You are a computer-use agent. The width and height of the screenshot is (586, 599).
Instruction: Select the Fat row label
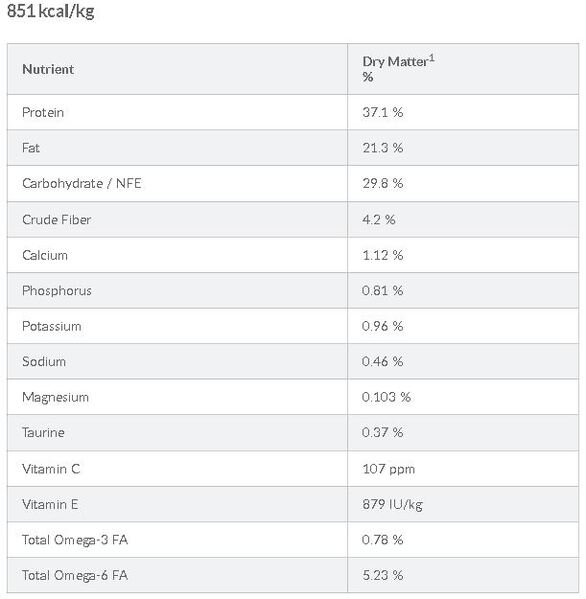click(x=31, y=148)
